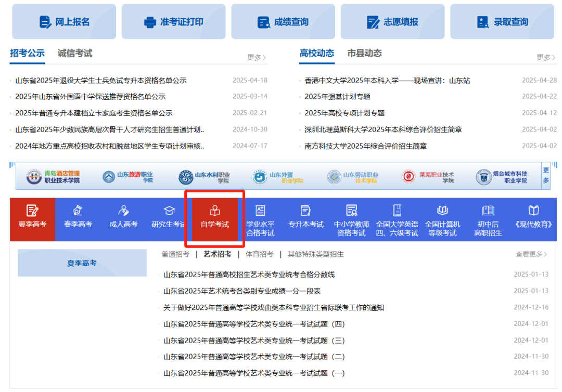The width and height of the screenshot is (562, 392).
Task: Open 艺术类专业统一考试试题（三）
Action: tap(254, 341)
